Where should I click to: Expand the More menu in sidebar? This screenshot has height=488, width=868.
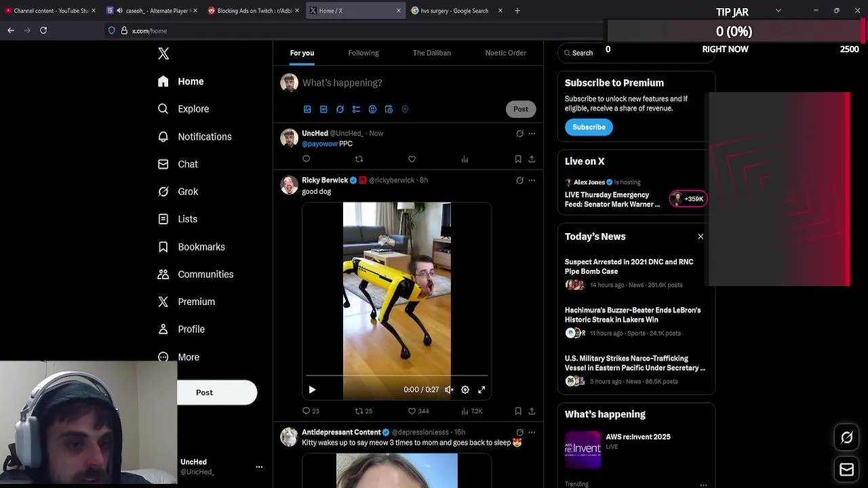(x=178, y=357)
